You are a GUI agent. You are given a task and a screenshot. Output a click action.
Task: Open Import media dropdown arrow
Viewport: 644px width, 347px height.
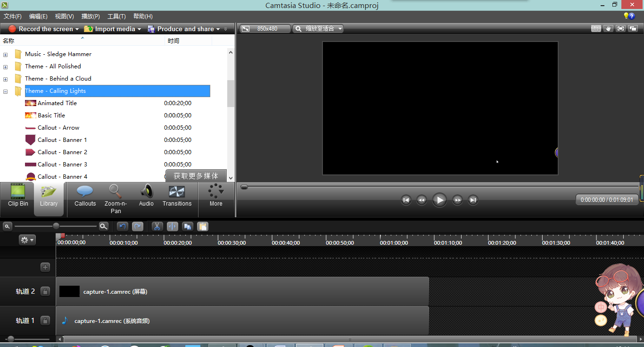pos(140,29)
